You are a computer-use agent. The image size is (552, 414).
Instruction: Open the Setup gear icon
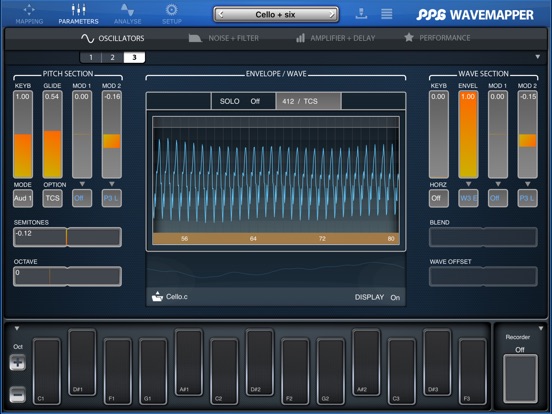pyautogui.click(x=172, y=14)
